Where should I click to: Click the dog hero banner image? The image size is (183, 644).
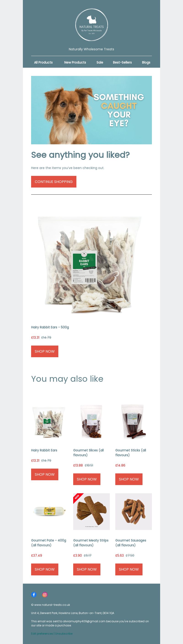pos(91,110)
